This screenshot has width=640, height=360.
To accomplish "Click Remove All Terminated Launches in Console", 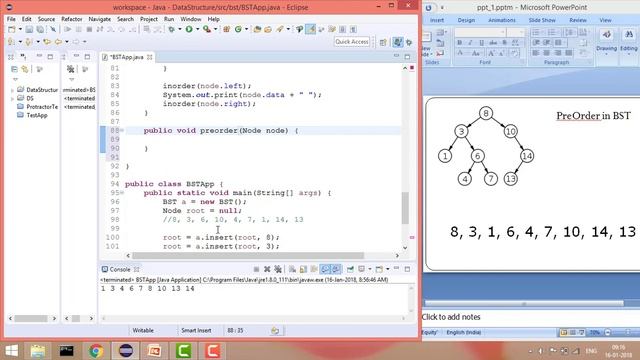I will [278, 269].
